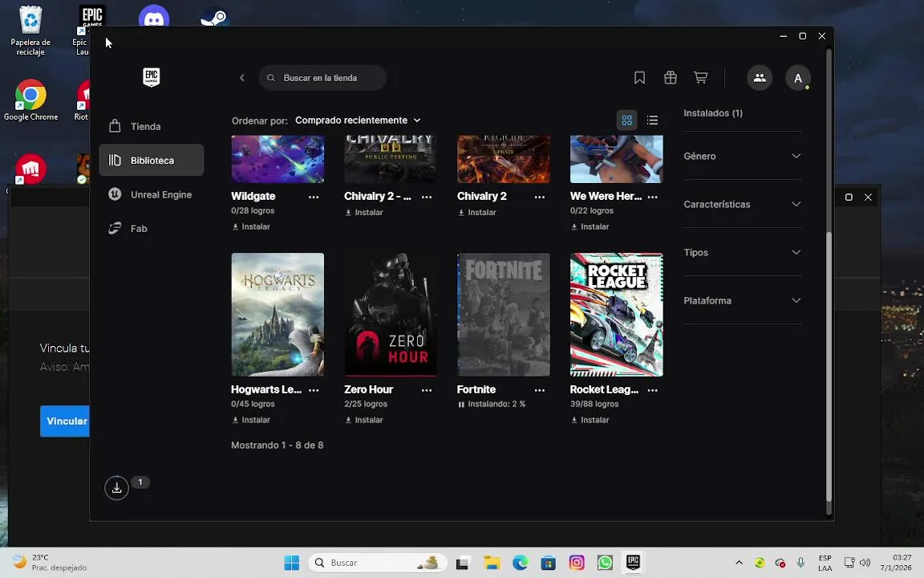924x578 pixels.
Task: Open Instagram from the taskbar
Action: click(x=577, y=563)
